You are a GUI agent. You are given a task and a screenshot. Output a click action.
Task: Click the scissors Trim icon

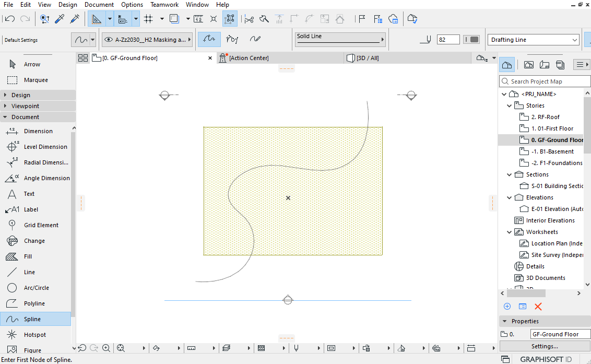(249, 19)
